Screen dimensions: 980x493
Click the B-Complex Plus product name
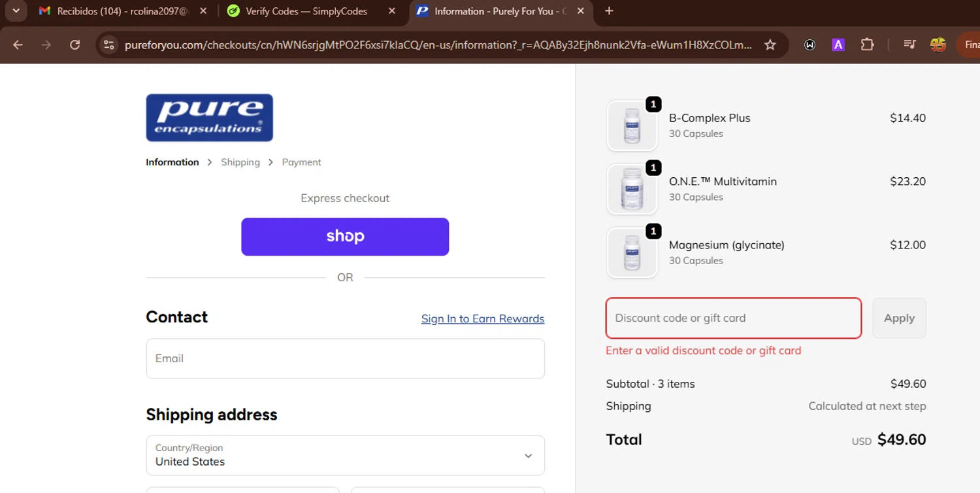tap(710, 118)
